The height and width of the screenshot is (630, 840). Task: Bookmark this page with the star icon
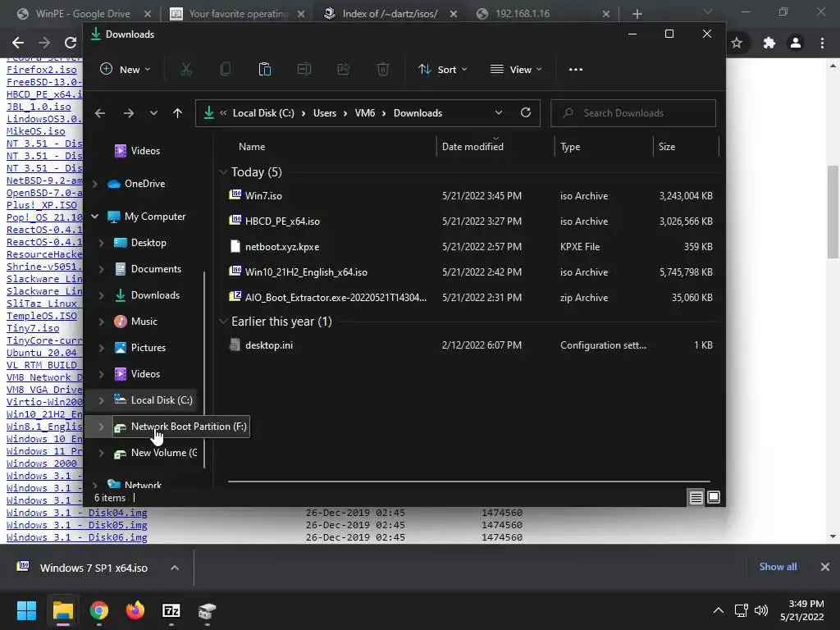click(737, 43)
